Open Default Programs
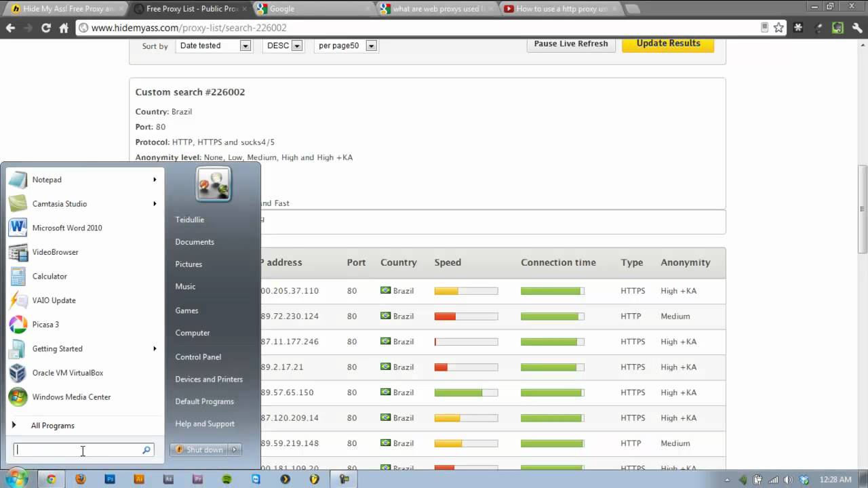Image resolution: width=868 pixels, height=488 pixels. tap(204, 401)
